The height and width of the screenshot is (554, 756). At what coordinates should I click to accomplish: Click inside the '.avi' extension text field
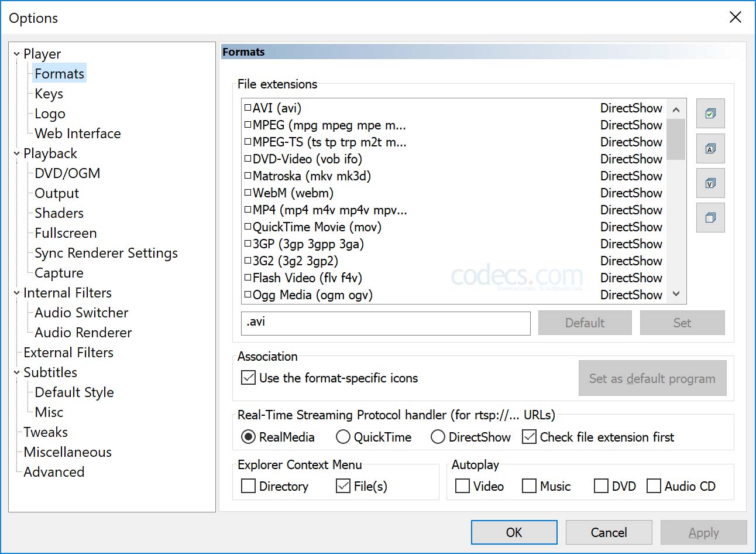[385, 323]
